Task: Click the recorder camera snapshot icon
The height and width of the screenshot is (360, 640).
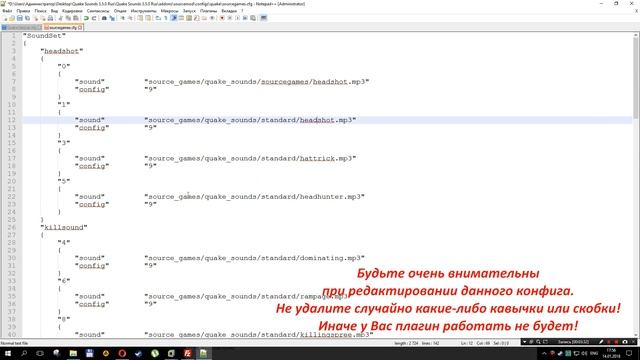Action: [x=625, y=342]
